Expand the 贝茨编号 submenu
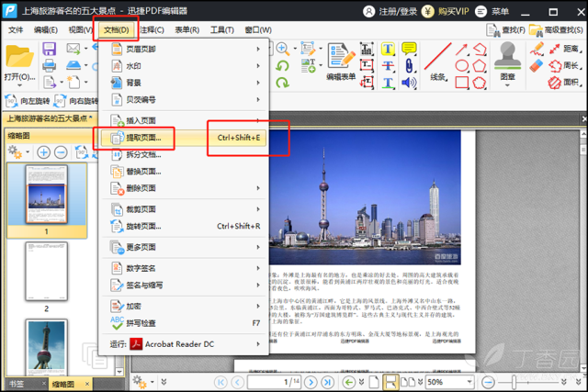The image size is (588, 392). click(184, 100)
